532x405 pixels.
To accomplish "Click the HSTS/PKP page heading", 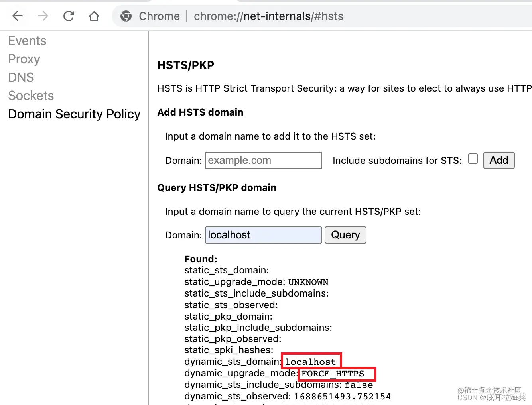I will tap(186, 65).
